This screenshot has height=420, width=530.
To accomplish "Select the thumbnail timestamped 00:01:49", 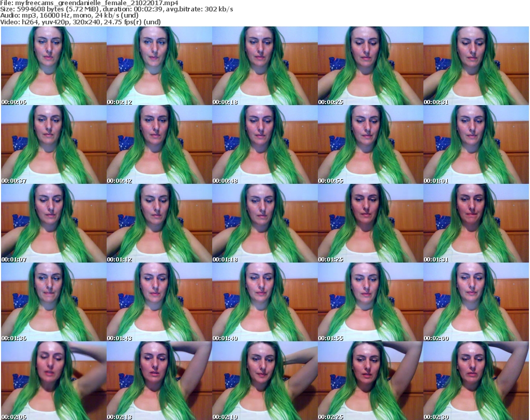I will 265,302.
